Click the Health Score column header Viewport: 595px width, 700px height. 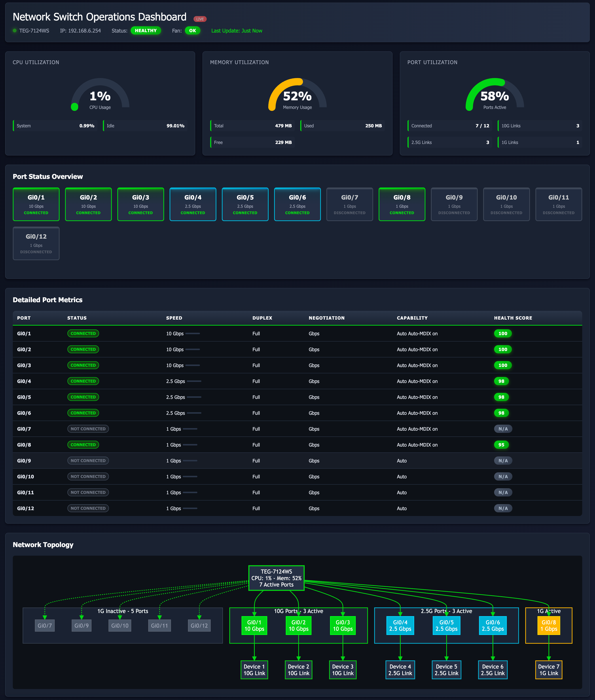(x=513, y=318)
